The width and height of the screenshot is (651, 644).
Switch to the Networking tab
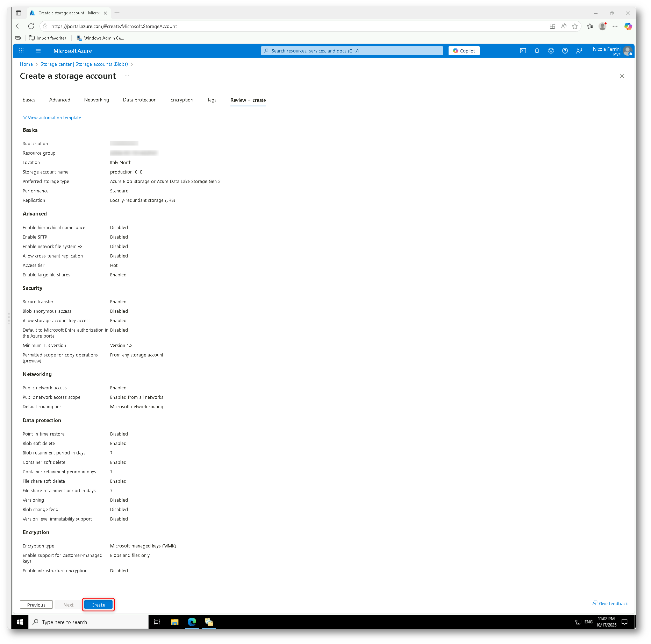(96, 100)
